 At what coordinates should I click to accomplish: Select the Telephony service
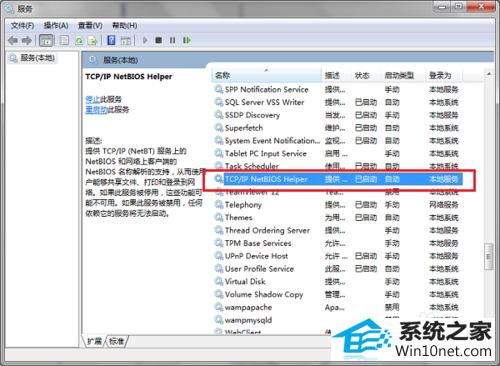coord(337,205)
